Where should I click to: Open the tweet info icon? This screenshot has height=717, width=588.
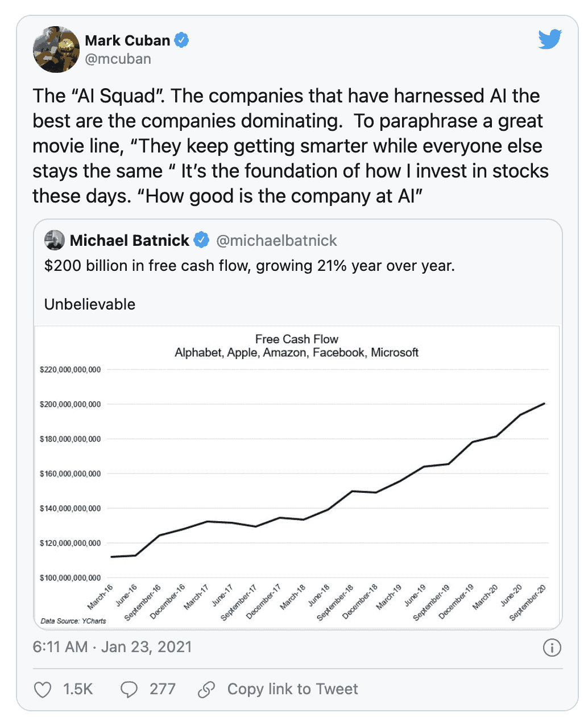552,648
